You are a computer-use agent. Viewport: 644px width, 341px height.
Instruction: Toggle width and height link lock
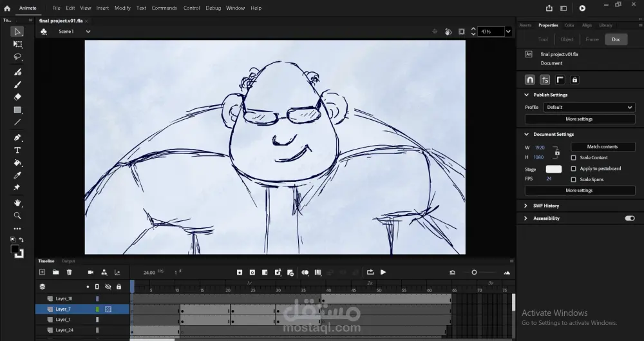[557, 153]
